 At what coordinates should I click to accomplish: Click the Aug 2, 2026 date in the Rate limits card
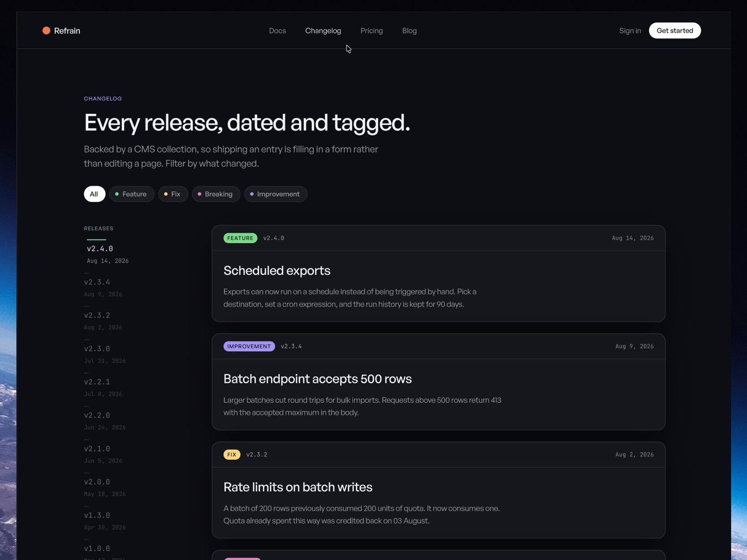(634, 455)
